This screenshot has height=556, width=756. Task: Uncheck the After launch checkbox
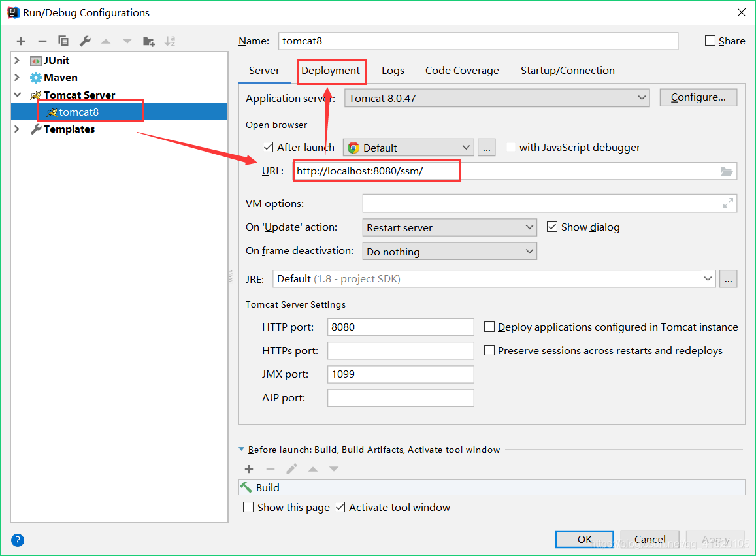click(x=268, y=147)
